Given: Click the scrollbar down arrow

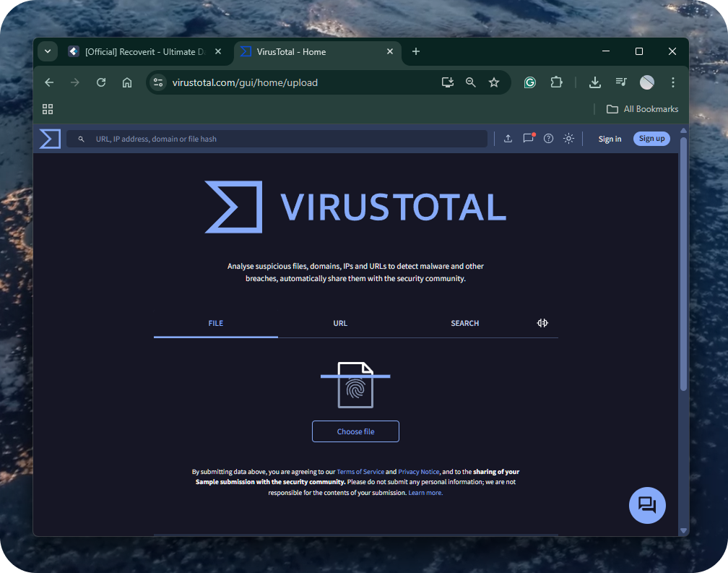Looking at the screenshot, I should tap(683, 530).
